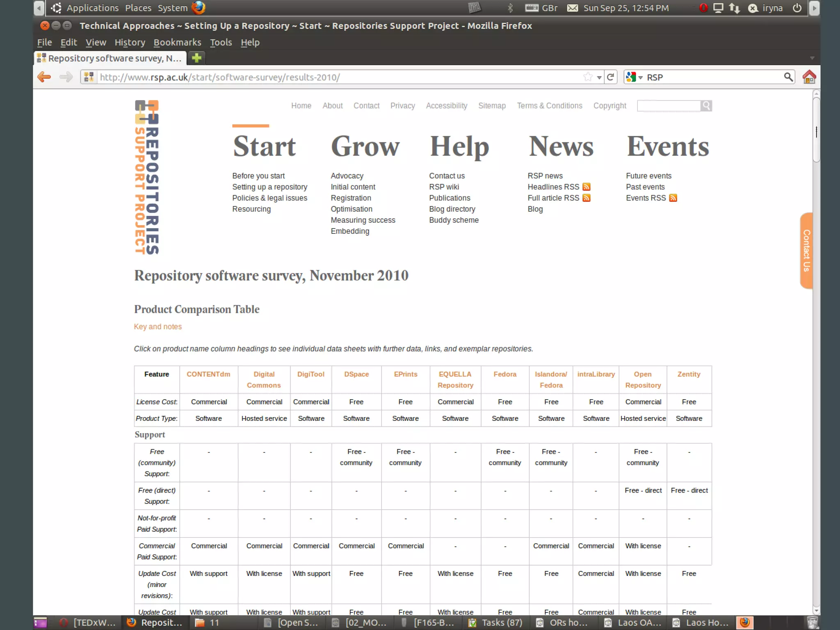The image size is (840, 630).
Task: Click the site search magnifier button
Action: tap(706, 106)
